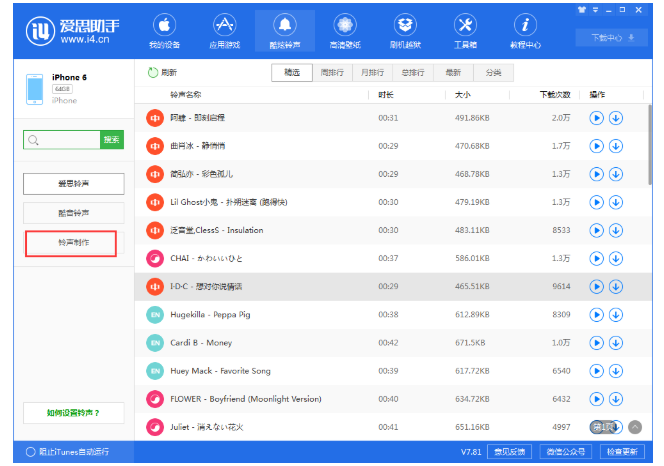Click the 刷新 refresh icon
The image size is (664, 466).
[x=153, y=73]
